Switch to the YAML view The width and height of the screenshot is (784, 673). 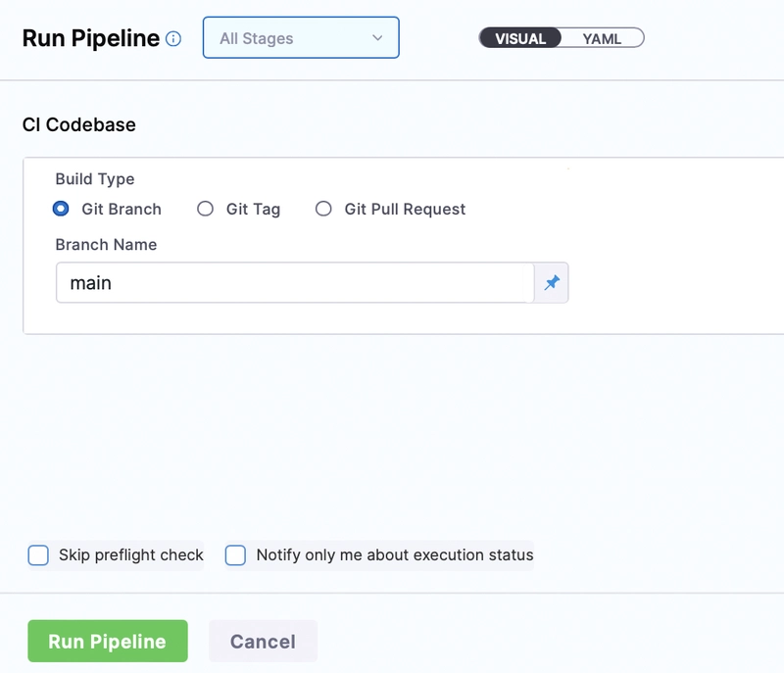click(x=602, y=39)
